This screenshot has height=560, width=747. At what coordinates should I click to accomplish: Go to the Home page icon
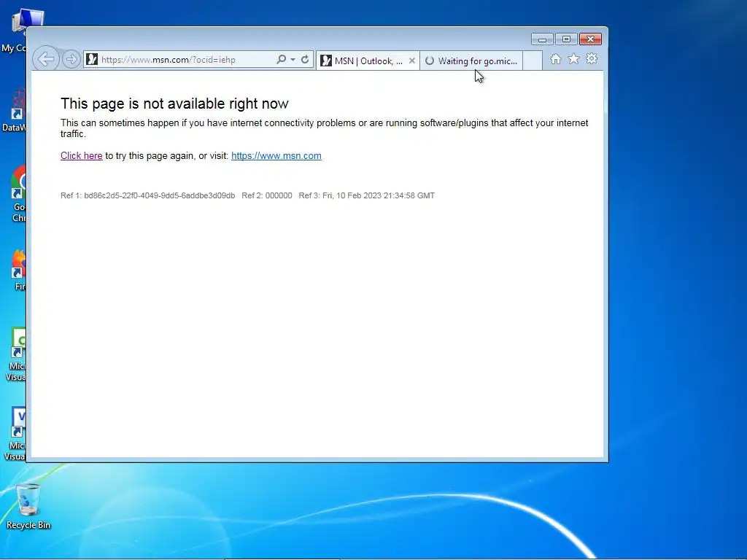(x=555, y=59)
